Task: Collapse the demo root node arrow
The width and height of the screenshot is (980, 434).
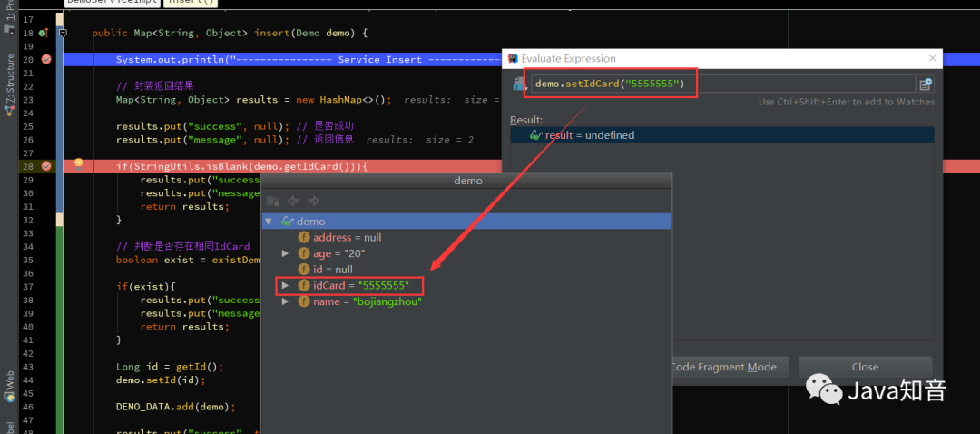Action: (269, 222)
